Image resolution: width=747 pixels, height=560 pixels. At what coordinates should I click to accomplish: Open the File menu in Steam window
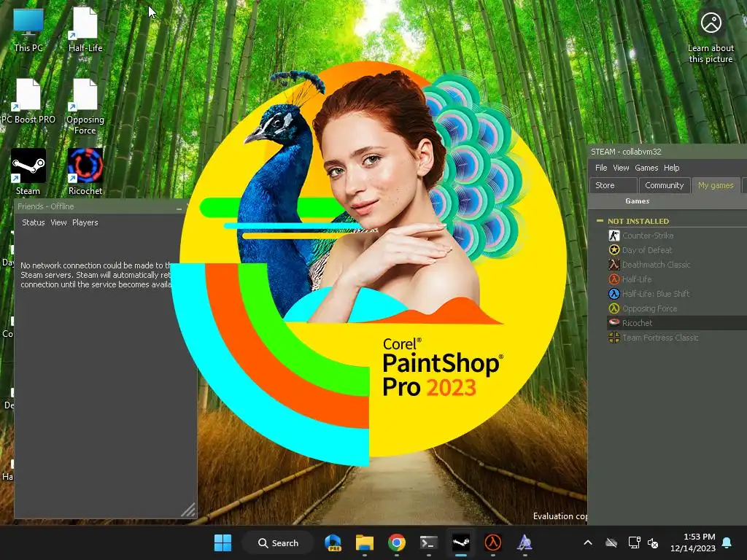(x=601, y=168)
